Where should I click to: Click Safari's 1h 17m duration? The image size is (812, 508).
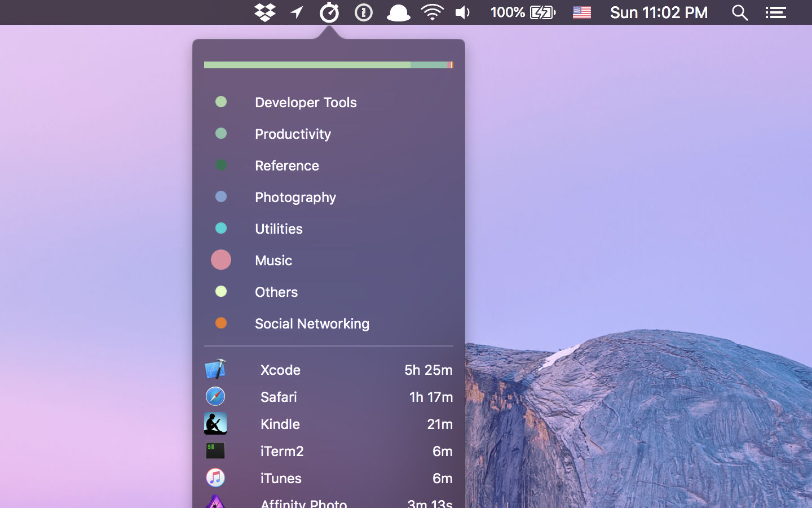coord(431,397)
